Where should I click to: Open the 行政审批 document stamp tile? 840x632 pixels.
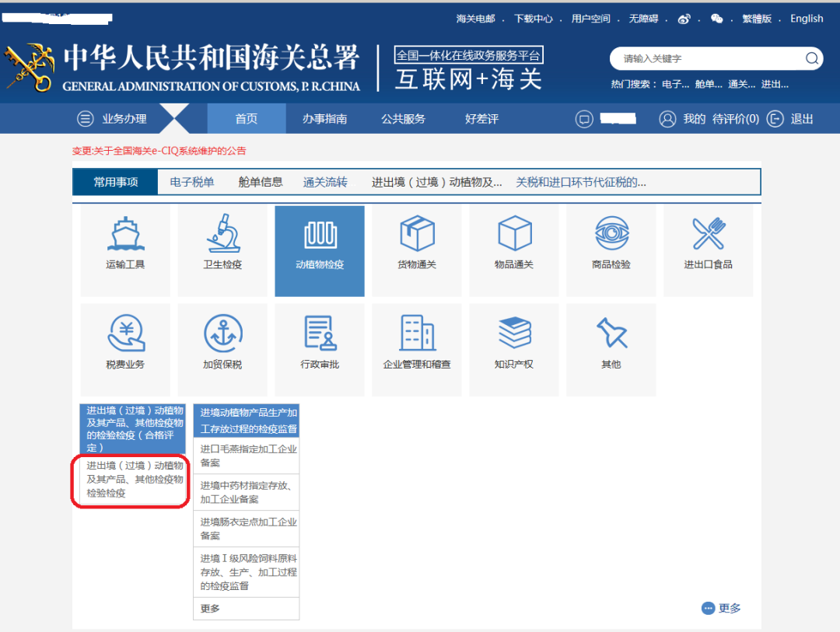320,350
